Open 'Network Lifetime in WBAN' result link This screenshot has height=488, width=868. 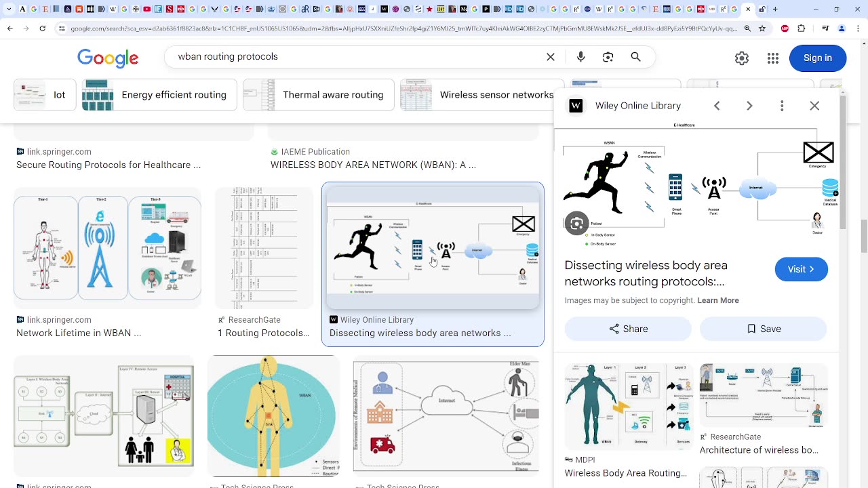[x=79, y=333]
